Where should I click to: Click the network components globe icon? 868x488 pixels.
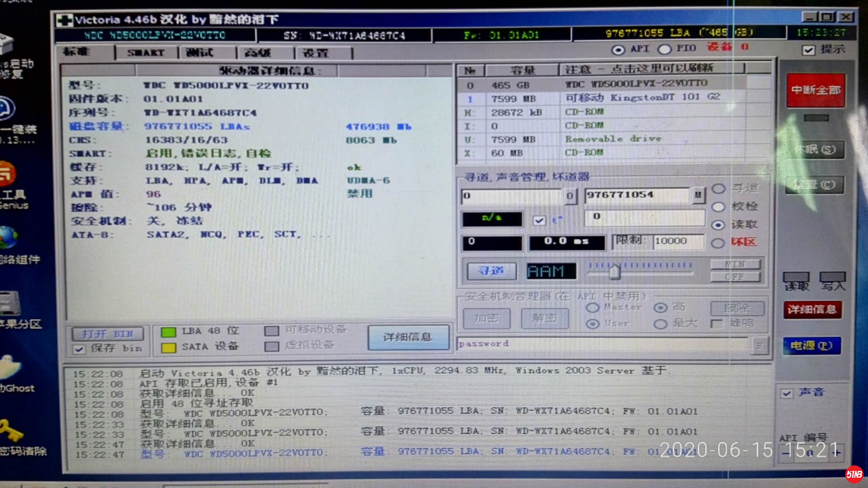(9, 238)
